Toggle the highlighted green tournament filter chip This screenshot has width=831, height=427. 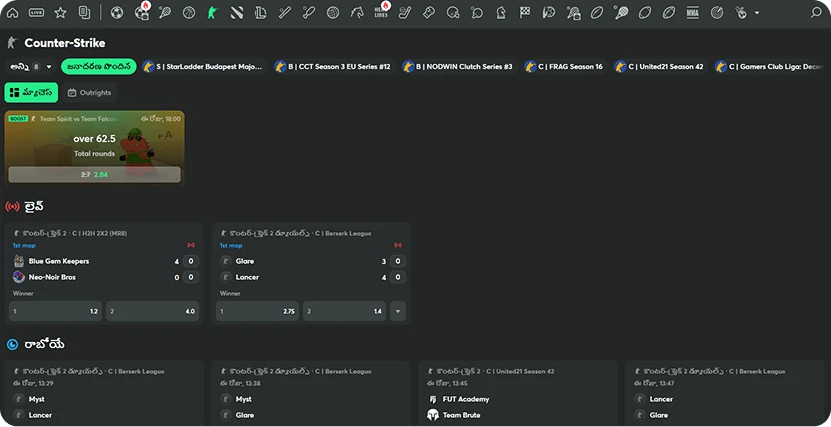coord(98,67)
